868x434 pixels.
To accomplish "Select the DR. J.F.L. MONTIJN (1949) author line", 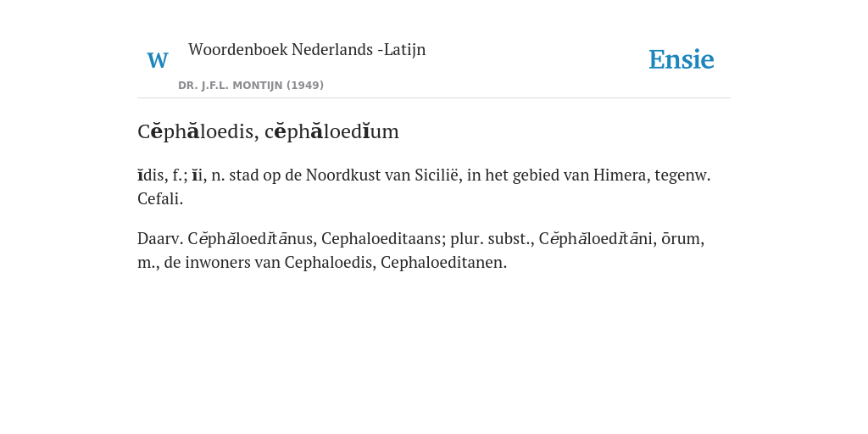I will (x=251, y=86).
